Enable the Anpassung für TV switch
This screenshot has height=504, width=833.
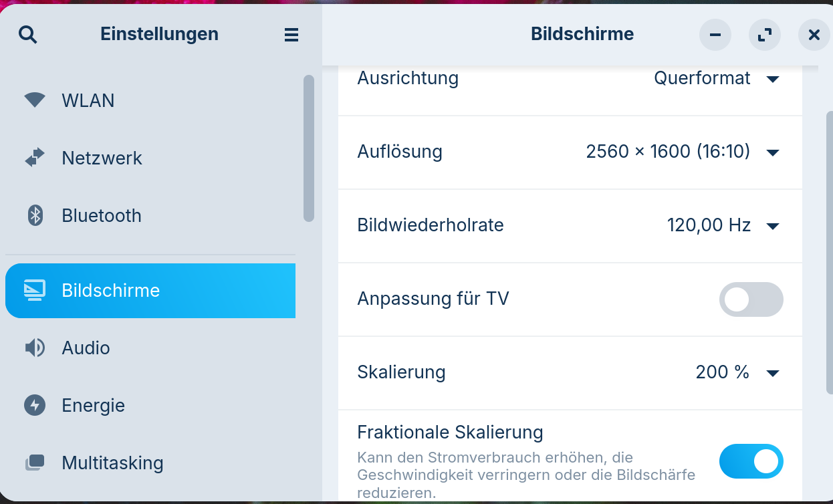pyautogui.click(x=751, y=299)
